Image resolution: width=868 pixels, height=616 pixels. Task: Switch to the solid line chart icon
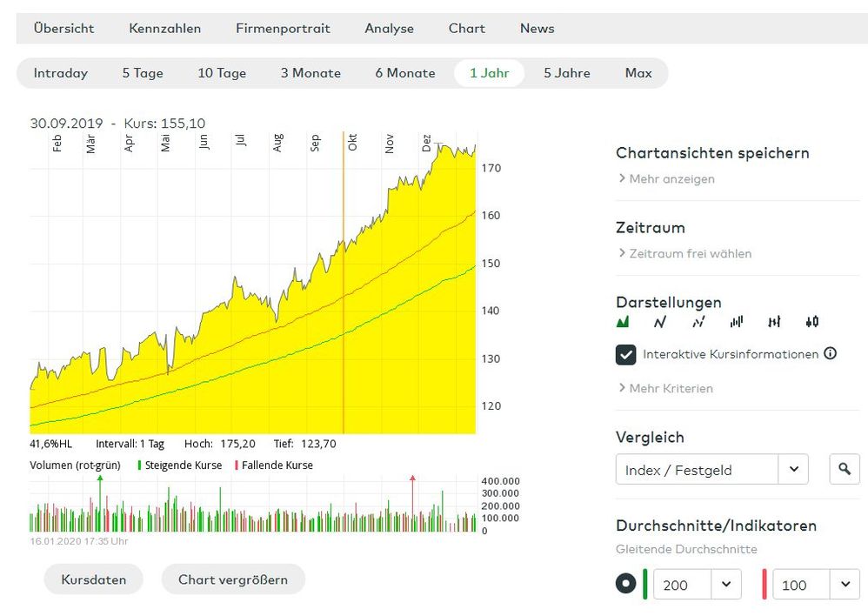point(660,322)
